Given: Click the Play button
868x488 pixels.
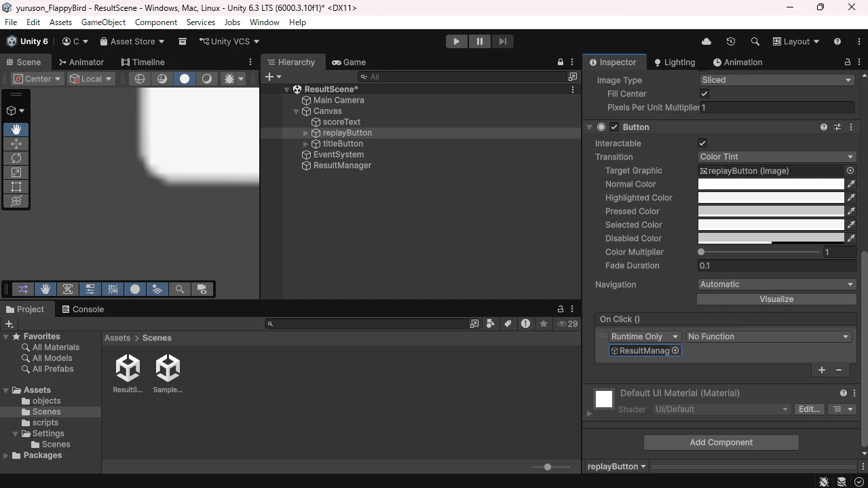Looking at the screenshot, I should coord(456,41).
